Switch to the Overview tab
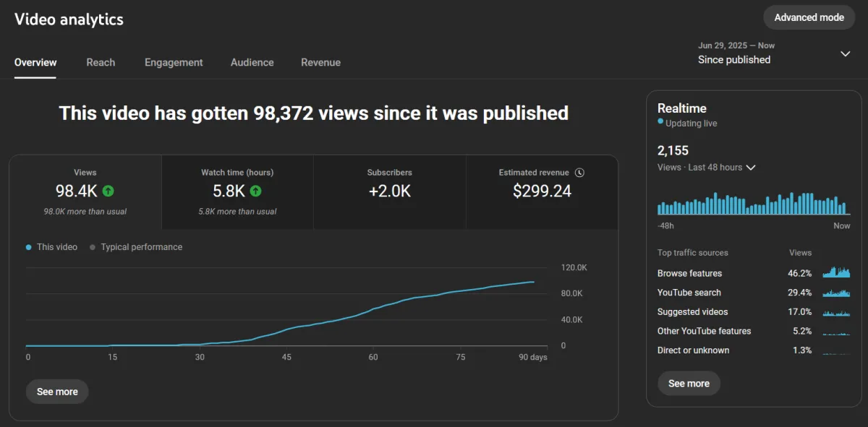Screen dimensions: 868x427 point(35,62)
